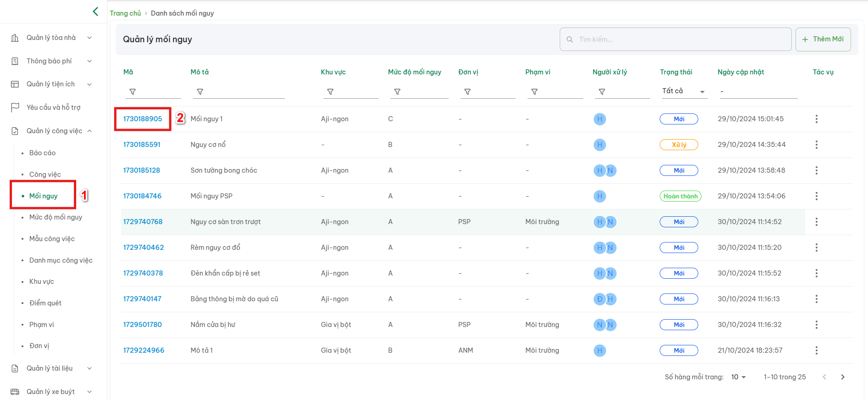The height and width of the screenshot is (400, 868).
Task: Open actions menu for Nắm cửa bị hư
Action: (817, 325)
